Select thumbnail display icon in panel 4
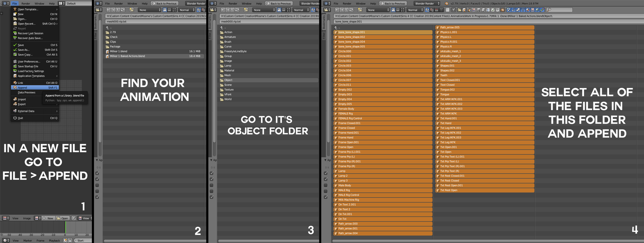Viewport: 644px width, 243px height. point(402,10)
